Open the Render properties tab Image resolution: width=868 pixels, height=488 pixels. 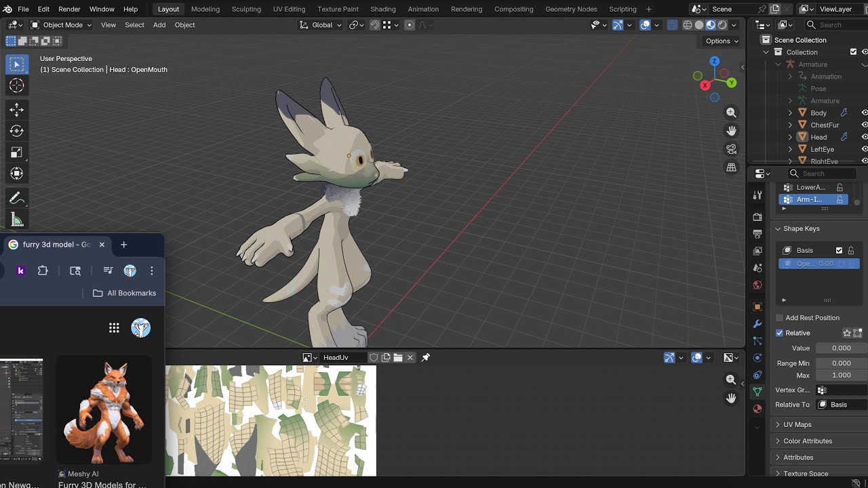click(x=757, y=217)
